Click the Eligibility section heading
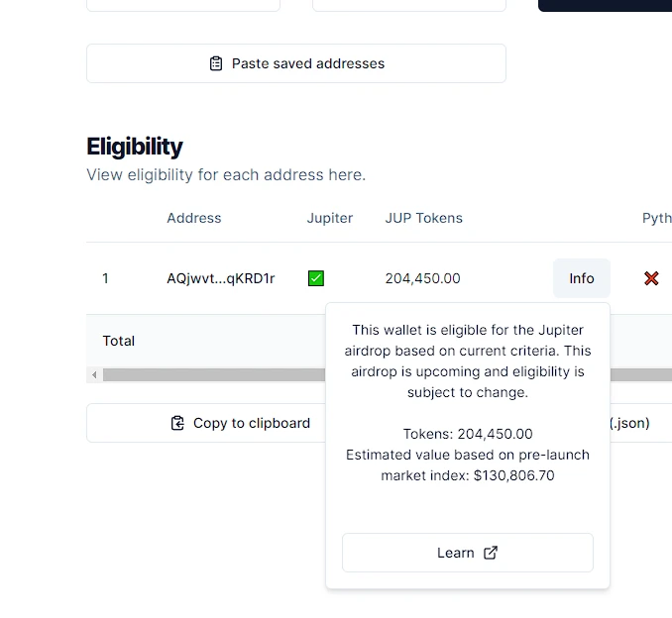 pyautogui.click(x=135, y=147)
